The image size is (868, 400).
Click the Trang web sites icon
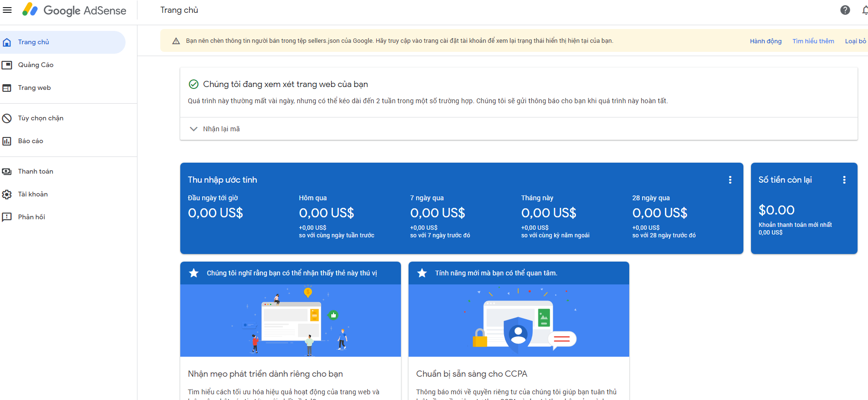pos(7,88)
